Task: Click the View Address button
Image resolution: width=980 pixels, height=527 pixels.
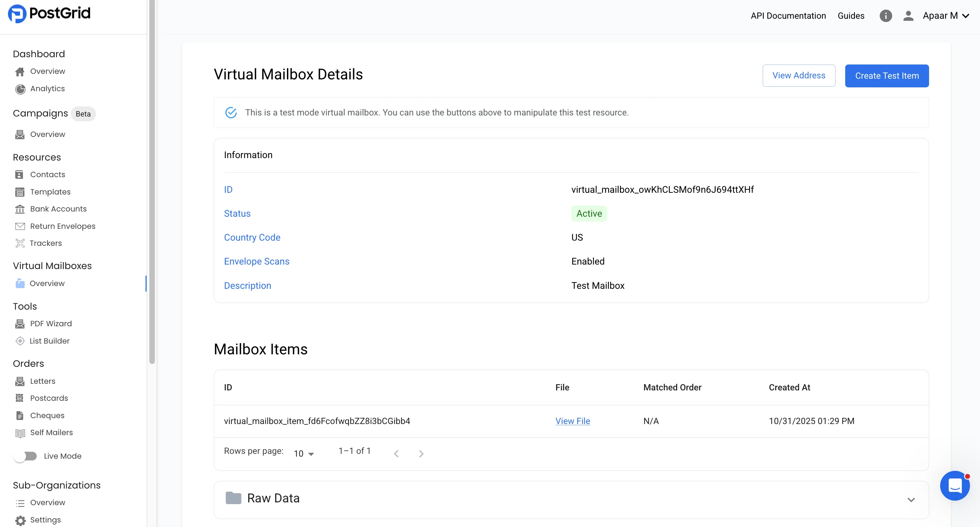Action: click(x=798, y=75)
